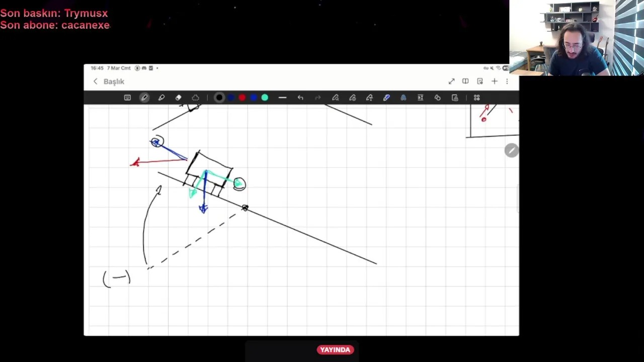The image size is (644, 362).
Task: Select the pen-with-plus toolbar tool
Action: coord(369,98)
